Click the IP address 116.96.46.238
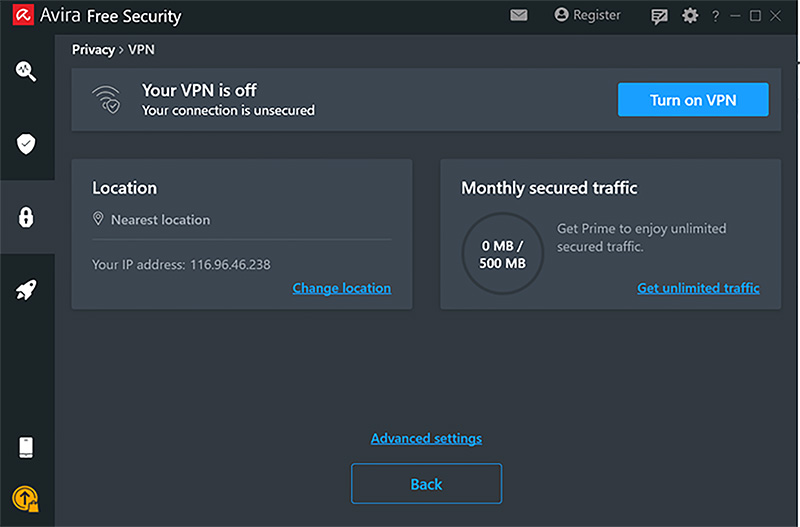This screenshot has height=527, width=800. pos(231,265)
